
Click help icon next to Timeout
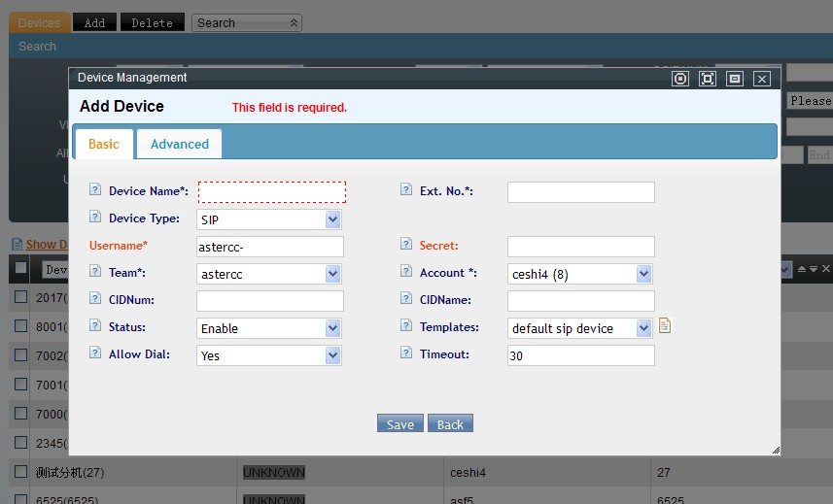click(x=406, y=353)
